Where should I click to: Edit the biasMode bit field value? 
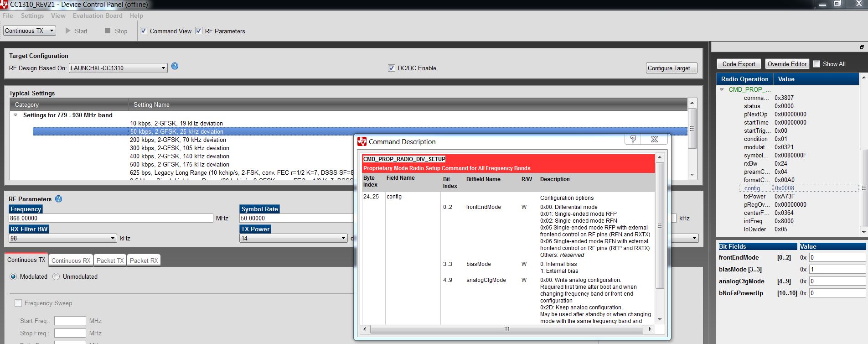tap(837, 269)
